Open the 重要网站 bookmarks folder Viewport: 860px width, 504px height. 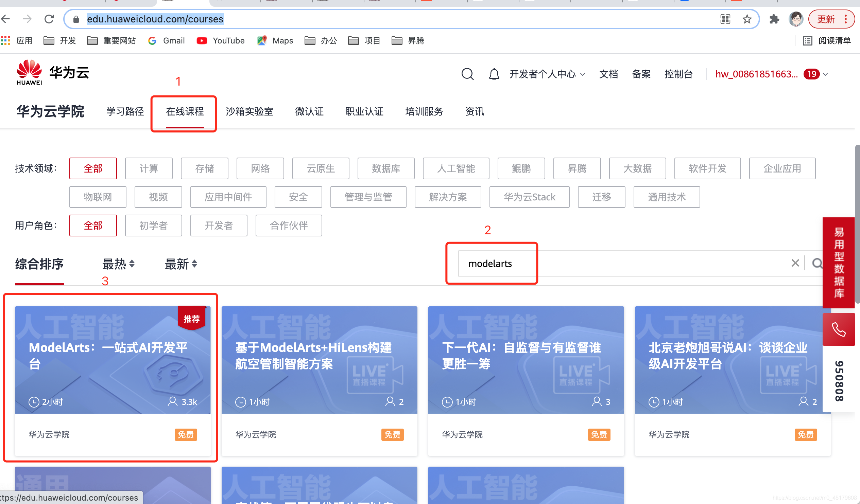111,40
